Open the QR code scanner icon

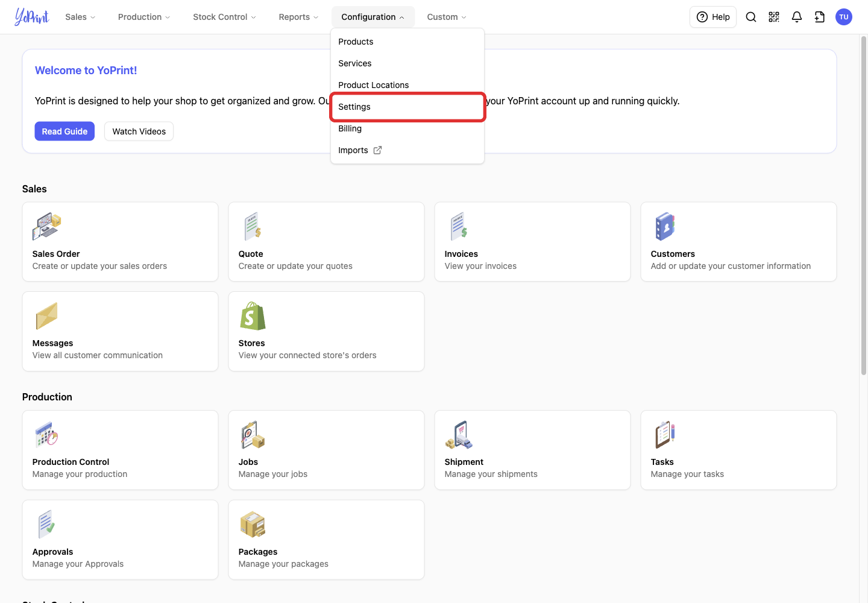pyautogui.click(x=774, y=17)
